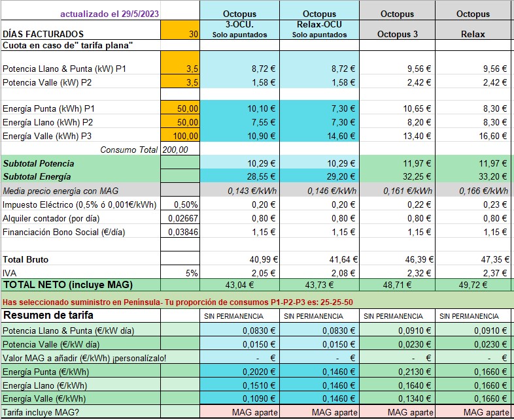Select Impuesto Eléctrico amount 0,23 € cell
This screenshot has width=514, height=420.
473,204
